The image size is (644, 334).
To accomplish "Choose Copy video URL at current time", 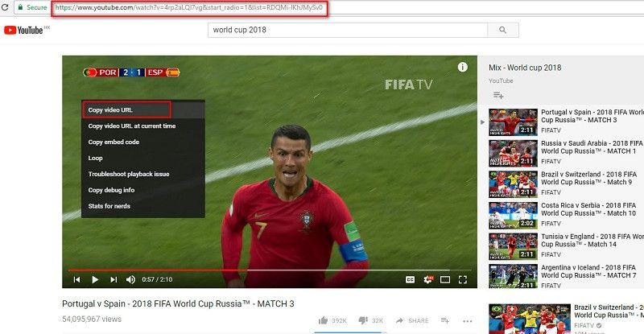I will [143, 126].
